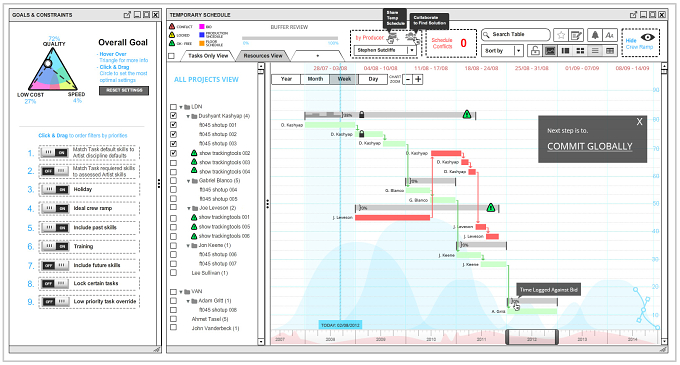This screenshot has height=365, width=680.
Task: Click the Search Table field
Action: (x=515, y=34)
